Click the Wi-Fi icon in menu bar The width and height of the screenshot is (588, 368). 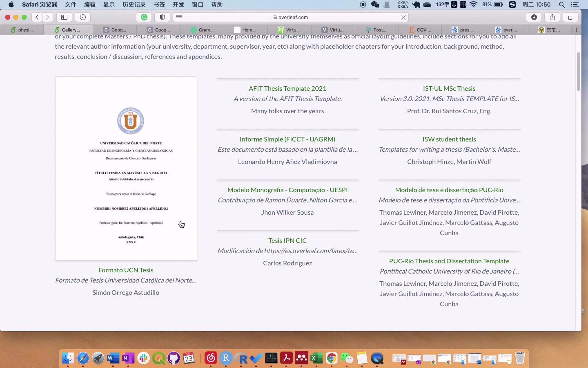click(x=474, y=4)
